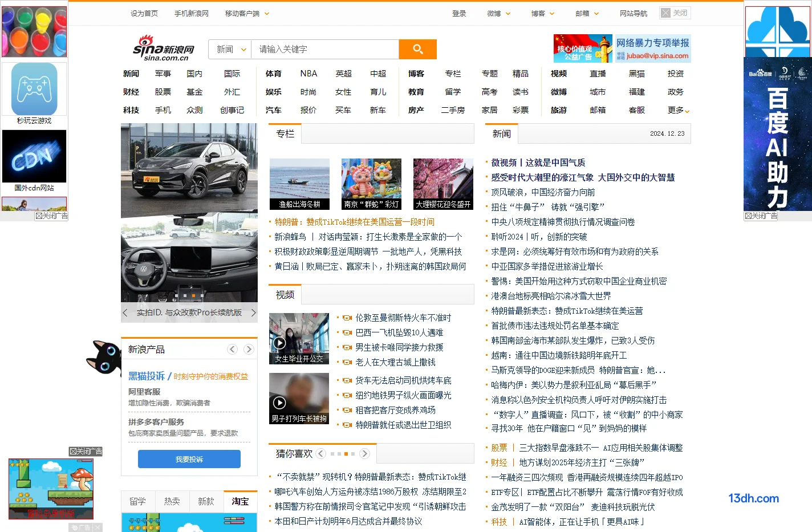Close the left sidebar ad 关闭广告
Screen dimensions: 812x532
click(x=51, y=216)
